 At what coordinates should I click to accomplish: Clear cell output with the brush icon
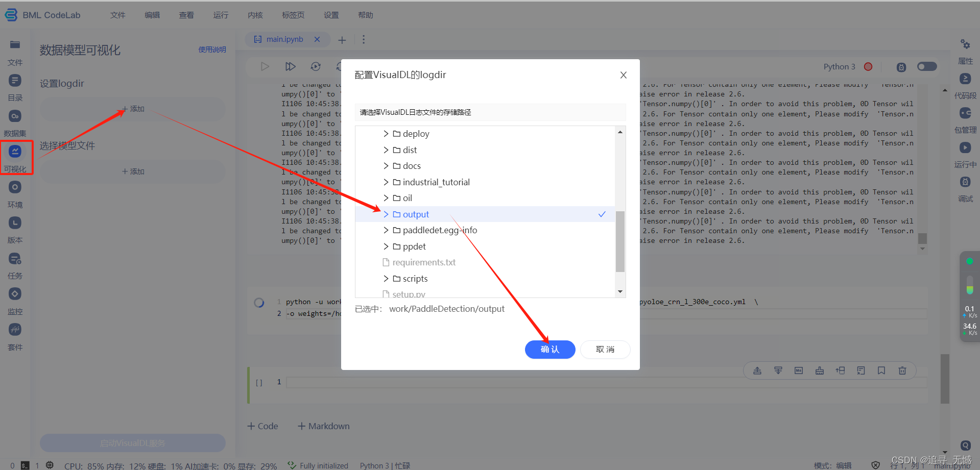coord(820,370)
